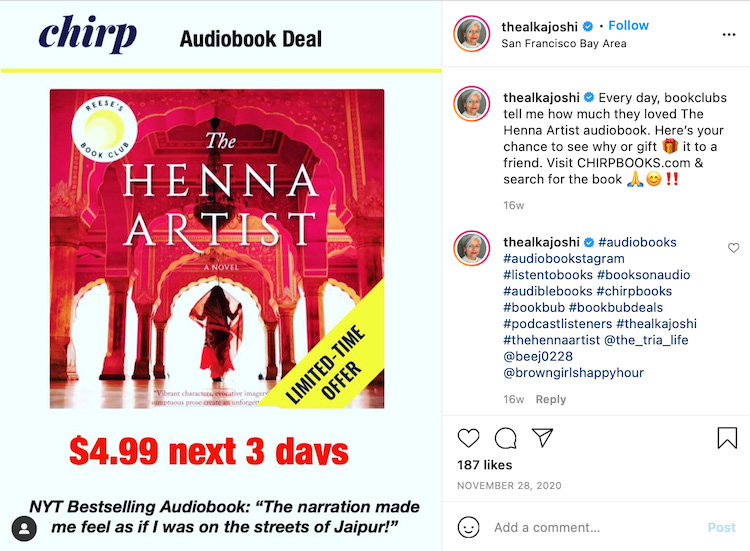750x551 pixels.
Task: Click the Henna Artist book cover image
Action: pyautogui.click(x=217, y=249)
